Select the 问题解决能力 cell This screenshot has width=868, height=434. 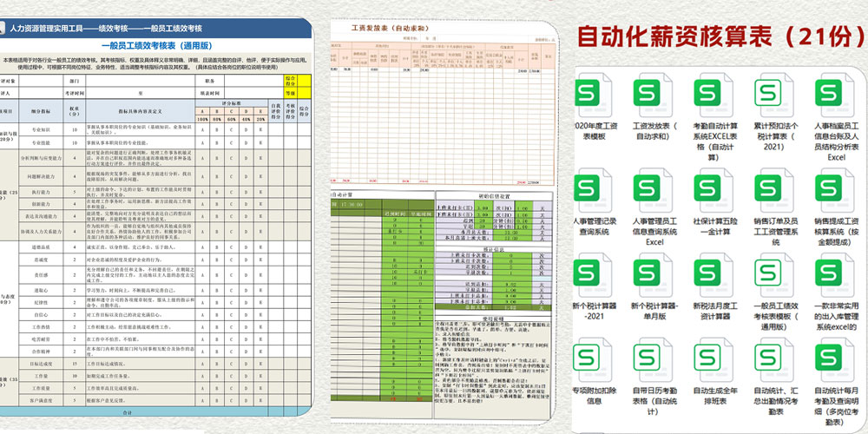pos(42,176)
